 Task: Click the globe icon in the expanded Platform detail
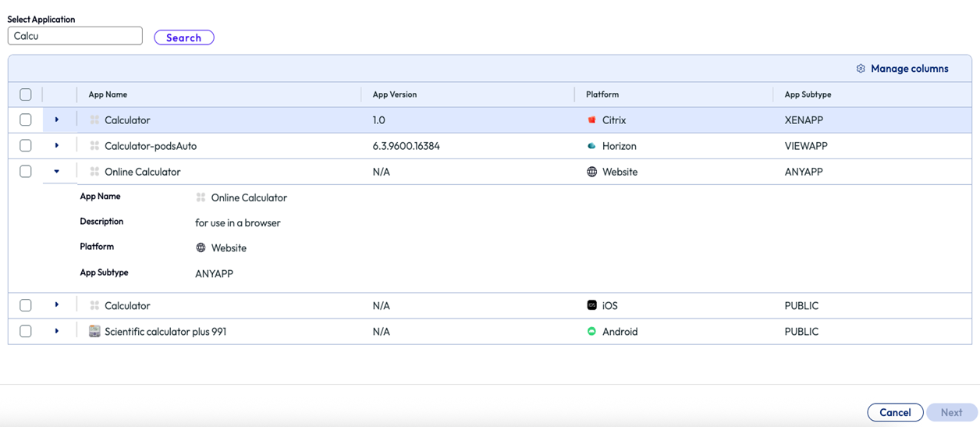coord(201,247)
